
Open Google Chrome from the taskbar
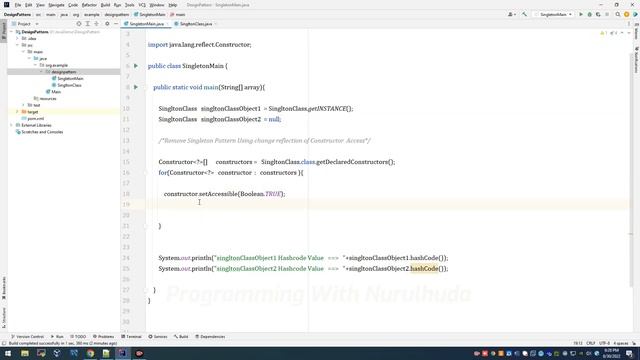pos(90,353)
